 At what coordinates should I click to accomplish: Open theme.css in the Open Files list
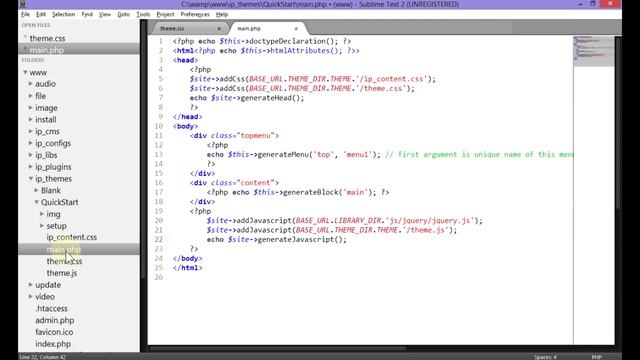click(47, 38)
